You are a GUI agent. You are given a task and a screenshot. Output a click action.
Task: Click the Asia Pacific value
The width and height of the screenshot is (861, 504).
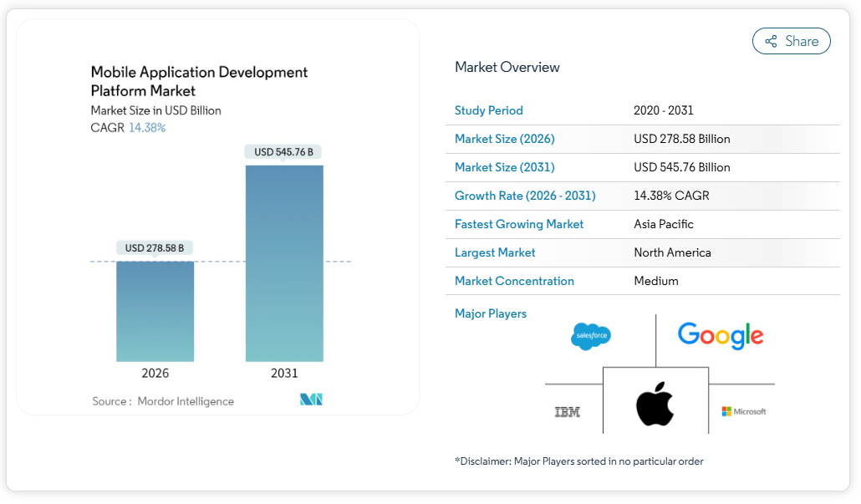[x=664, y=224]
